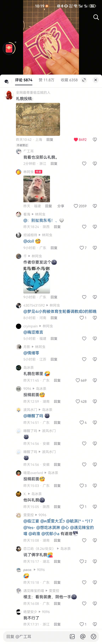
Task: Expand comments panel to fullscreen
Action: pyautogui.click(x=84, y=80)
